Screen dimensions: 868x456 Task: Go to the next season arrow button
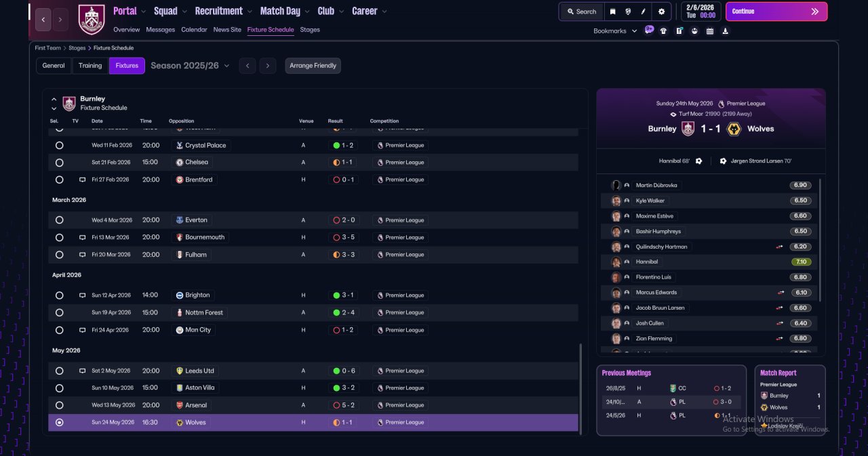pos(268,66)
